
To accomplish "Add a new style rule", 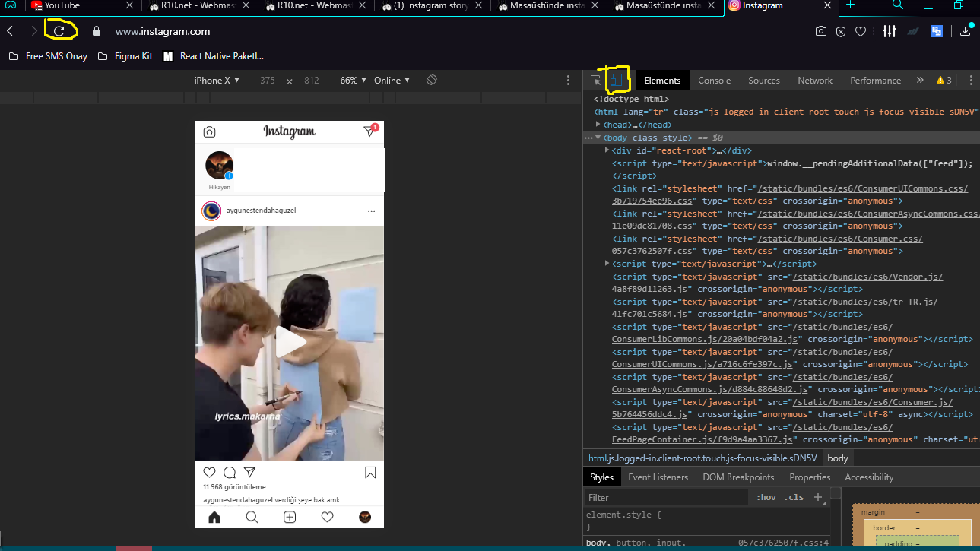I will (x=818, y=497).
